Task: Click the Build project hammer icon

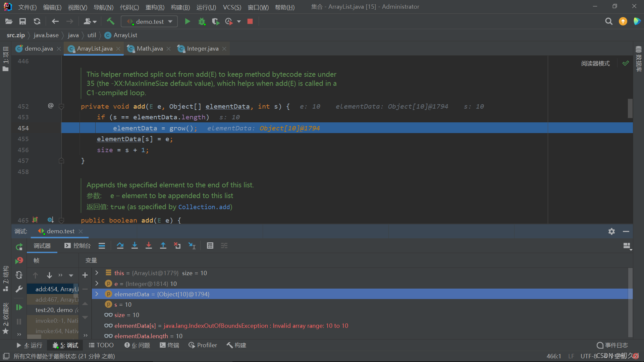Action: [110, 21]
